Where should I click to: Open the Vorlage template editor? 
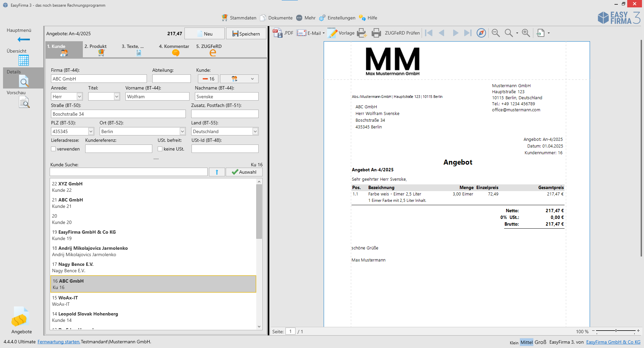[341, 33]
